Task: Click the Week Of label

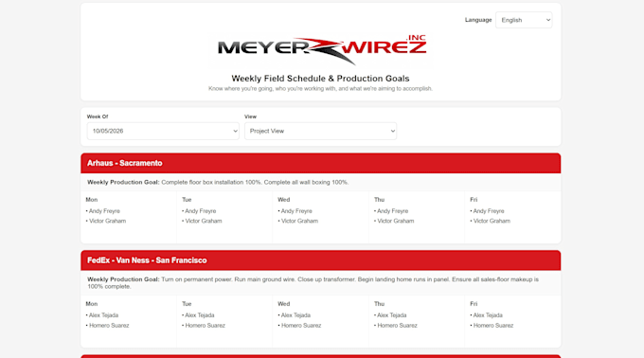Action: (98, 116)
